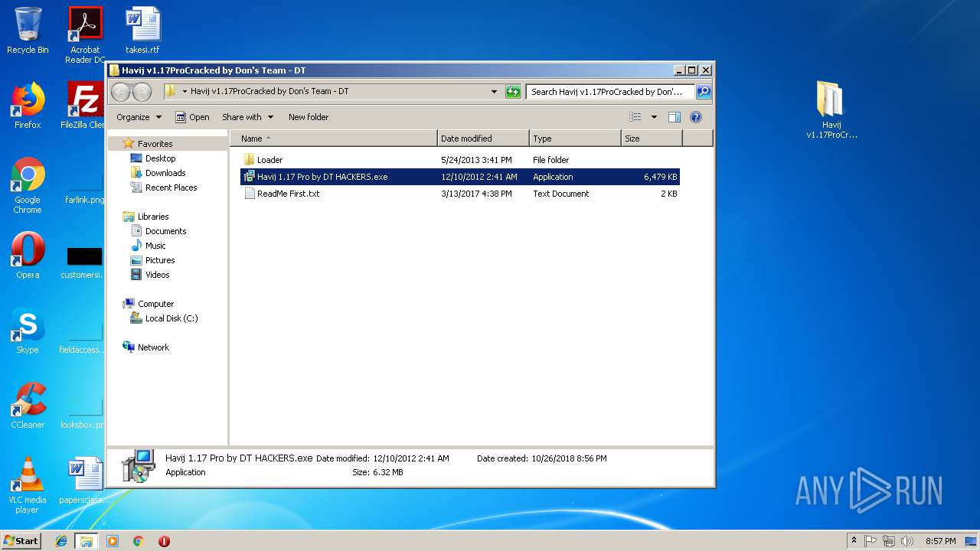Click the New folder button
980x551 pixels.
click(x=309, y=117)
